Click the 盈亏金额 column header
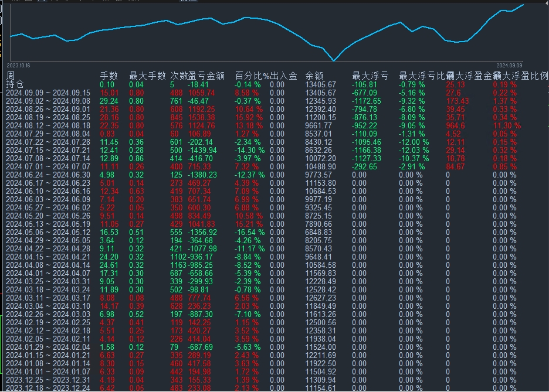Viewport: 549px width, 392px height. (206, 76)
